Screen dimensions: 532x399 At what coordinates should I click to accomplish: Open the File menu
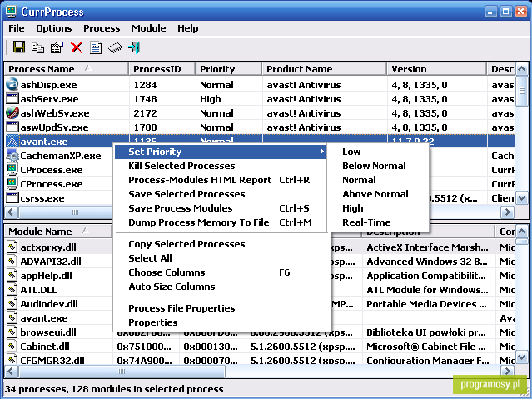tap(17, 28)
